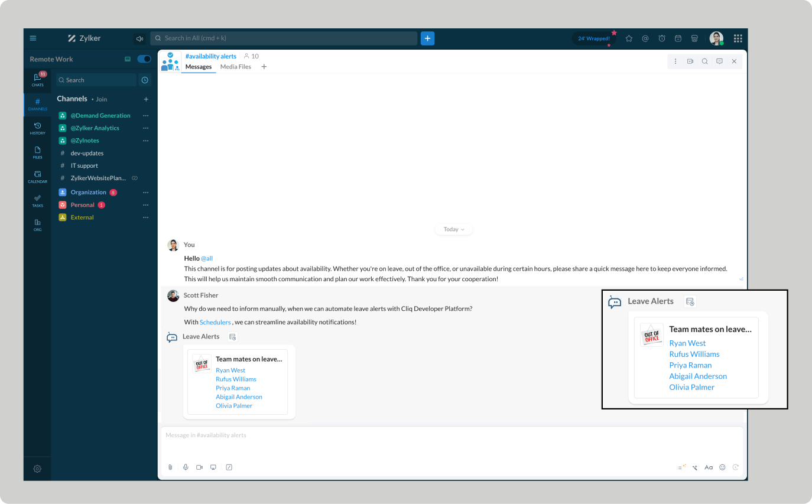Screen dimensions: 812x504
Task: Open settings gear at sidebar bottom
Action: pos(37,469)
